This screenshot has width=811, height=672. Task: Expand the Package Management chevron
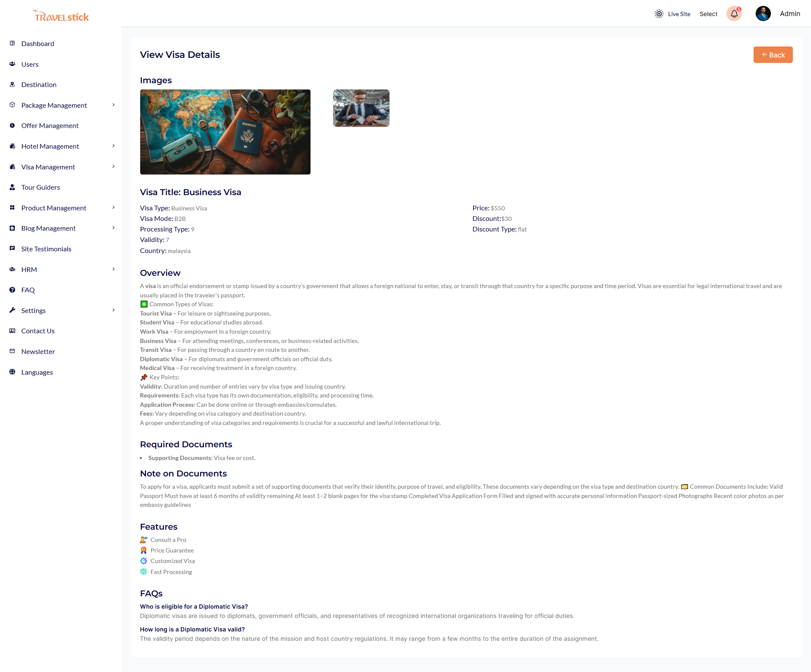113,105
